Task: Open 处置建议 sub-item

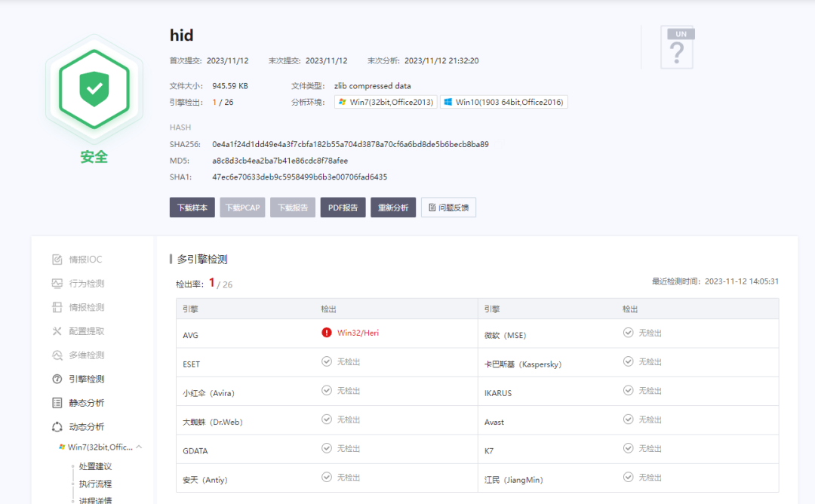Action: click(95, 466)
